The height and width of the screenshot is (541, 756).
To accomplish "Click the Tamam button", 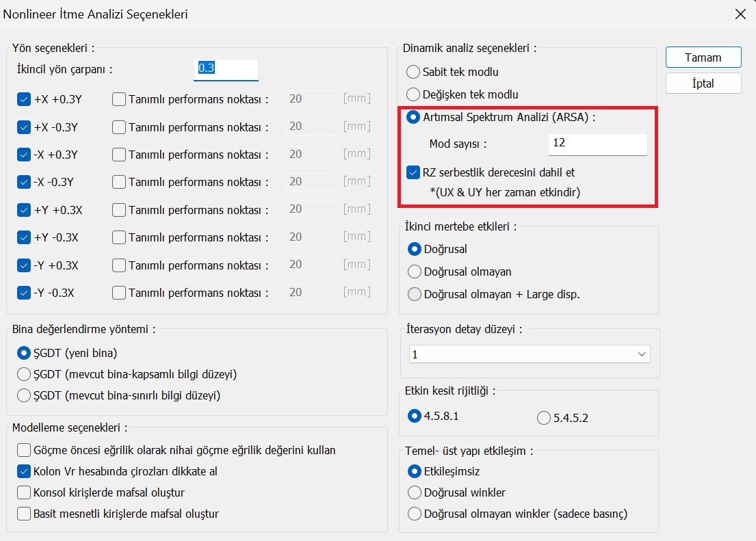I will (703, 57).
